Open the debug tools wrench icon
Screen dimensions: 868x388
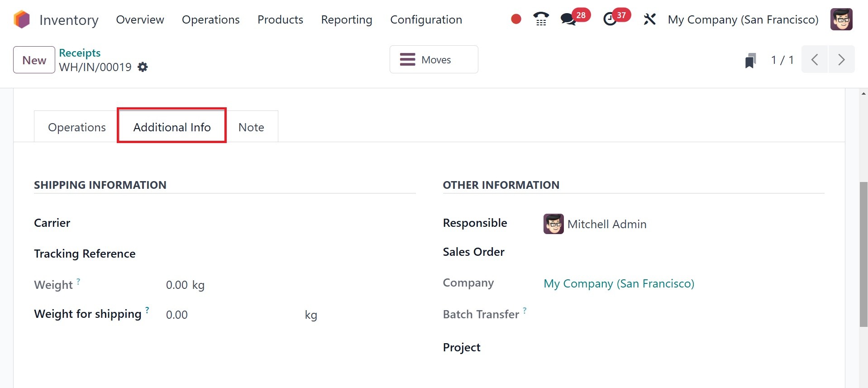649,19
